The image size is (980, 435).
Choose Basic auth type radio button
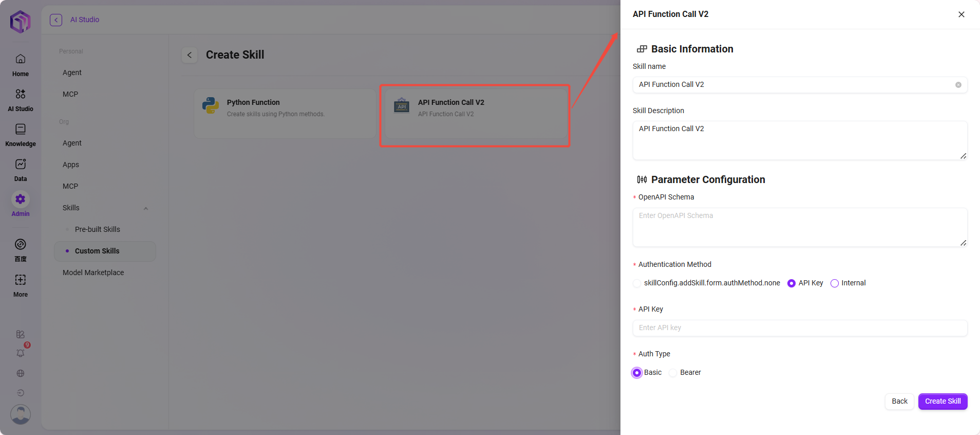(637, 373)
